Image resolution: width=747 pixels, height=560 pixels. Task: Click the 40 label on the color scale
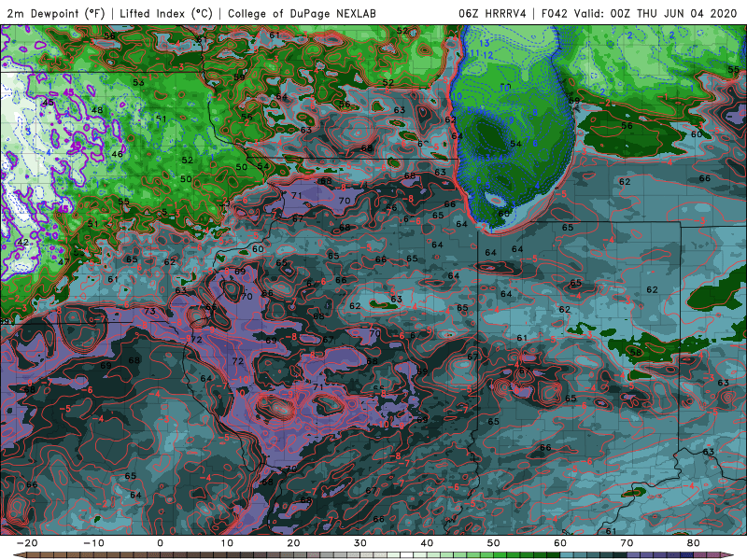pos(427,543)
